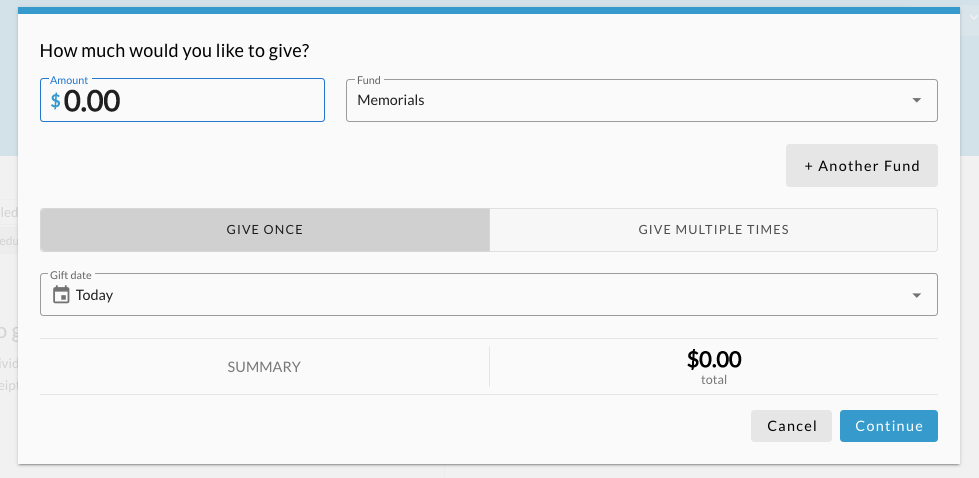The height and width of the screenshot is (478, 979).
Task: Click the calendar icon in Gift date
Action: (x=61, y=295)
